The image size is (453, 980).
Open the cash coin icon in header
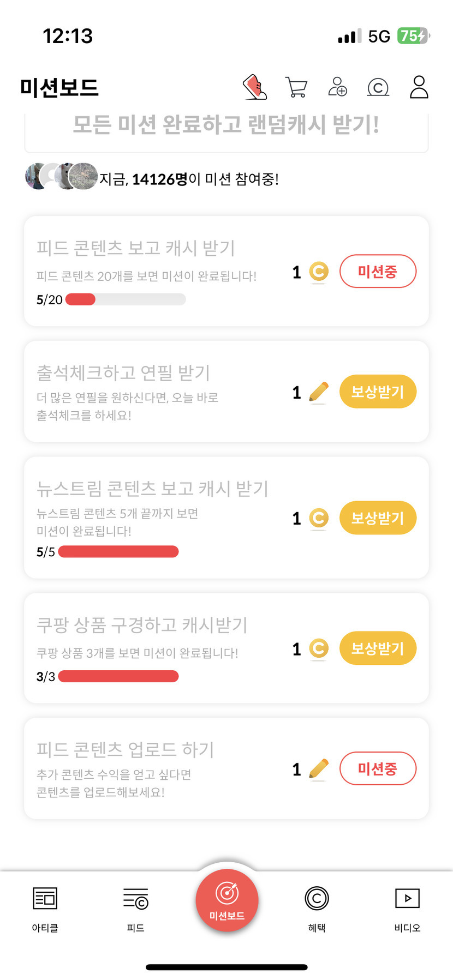pyautogui.click(x=378, y=87)
